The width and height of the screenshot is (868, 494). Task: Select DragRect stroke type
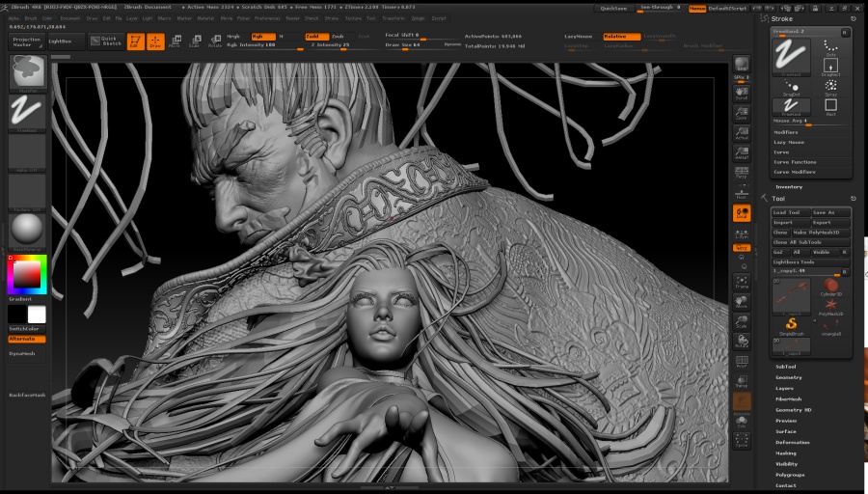(x=830, y=67)
